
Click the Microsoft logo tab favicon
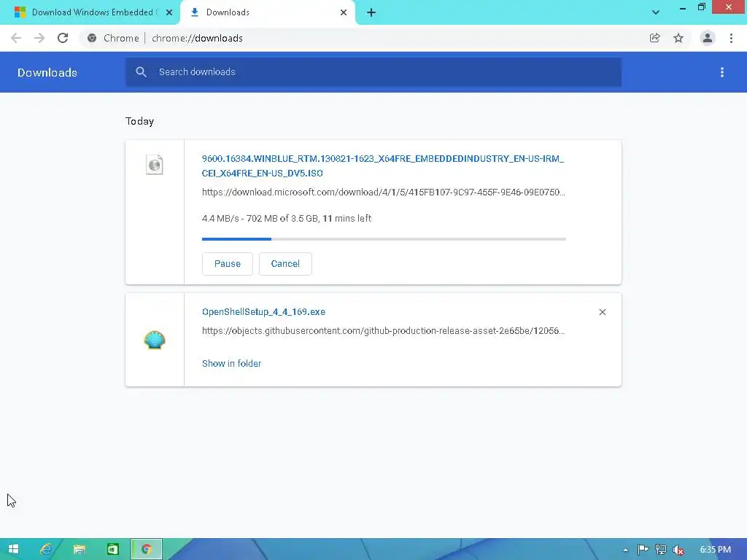point(20,12)
